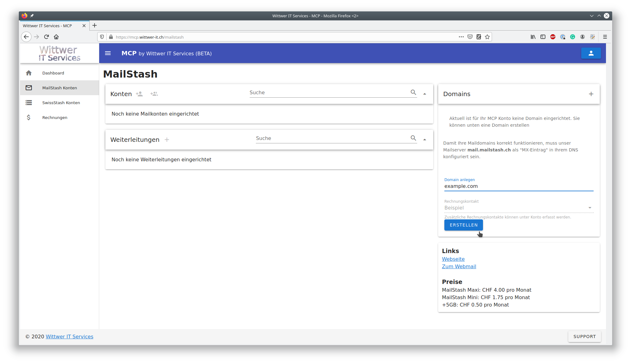The width and height of the screenshot is (631, 364).
Task: Open page actions three-dot menu
Action: (461, 37)
